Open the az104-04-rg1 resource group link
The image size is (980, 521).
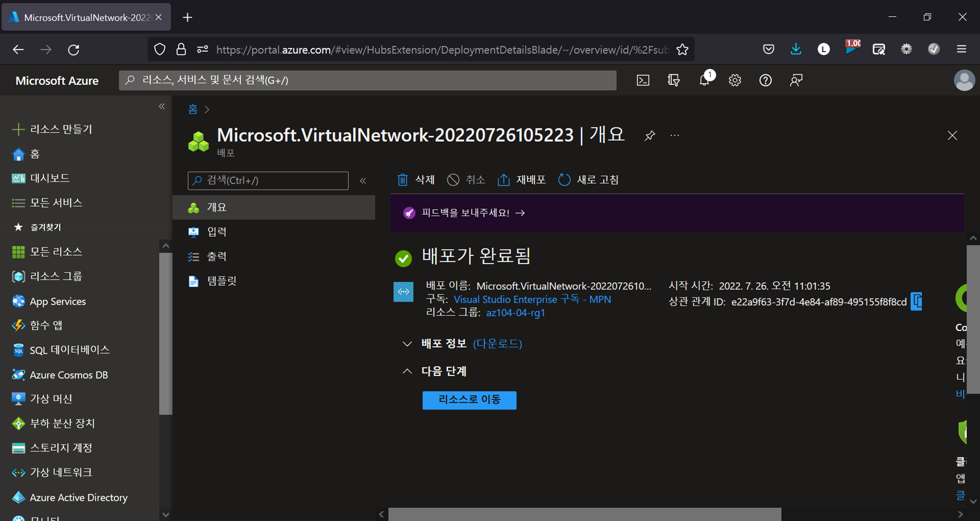click(x=515, y=313)
